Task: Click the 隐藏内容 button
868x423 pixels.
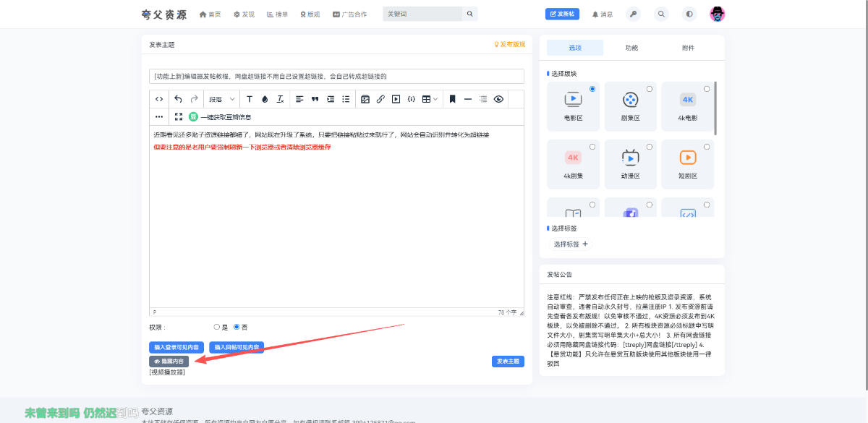Action: pyautogui.click(x=169, y=361)
